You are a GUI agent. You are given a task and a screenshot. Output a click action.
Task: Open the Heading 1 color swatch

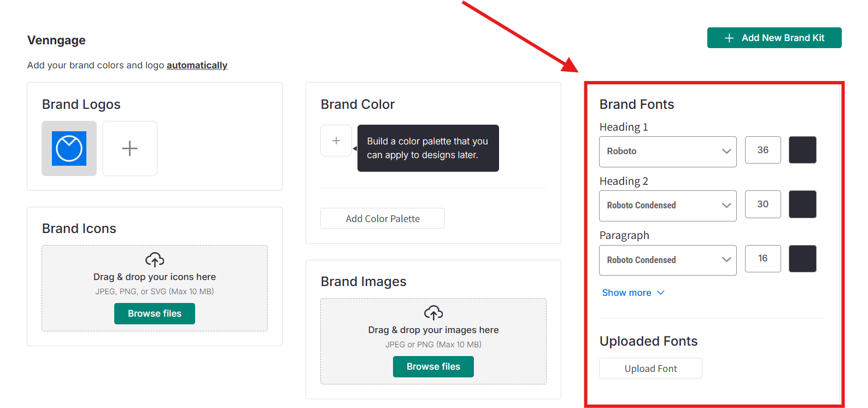tap(802, 150)
